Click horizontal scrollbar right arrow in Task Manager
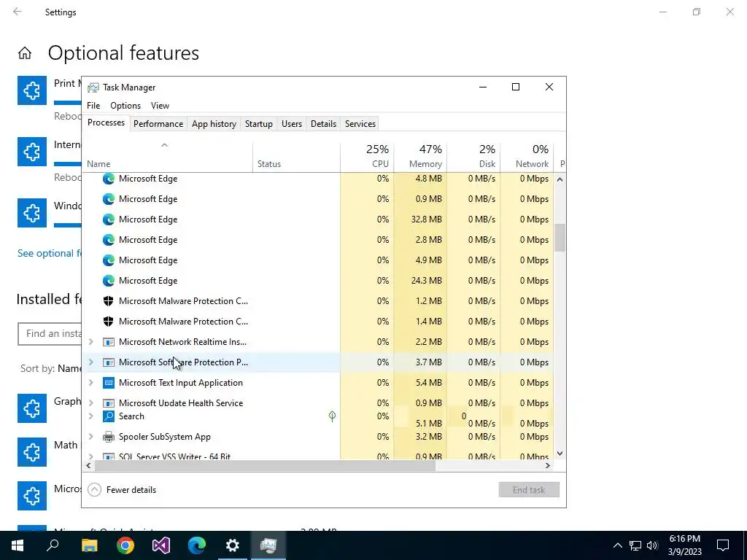 pyautogui.click(x=548, y=466)
